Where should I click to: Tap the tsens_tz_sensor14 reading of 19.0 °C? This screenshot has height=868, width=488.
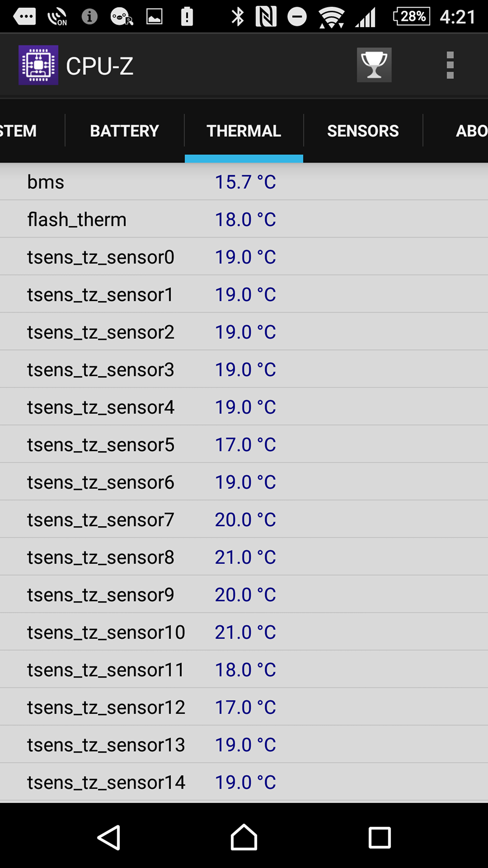coord(245,782)
